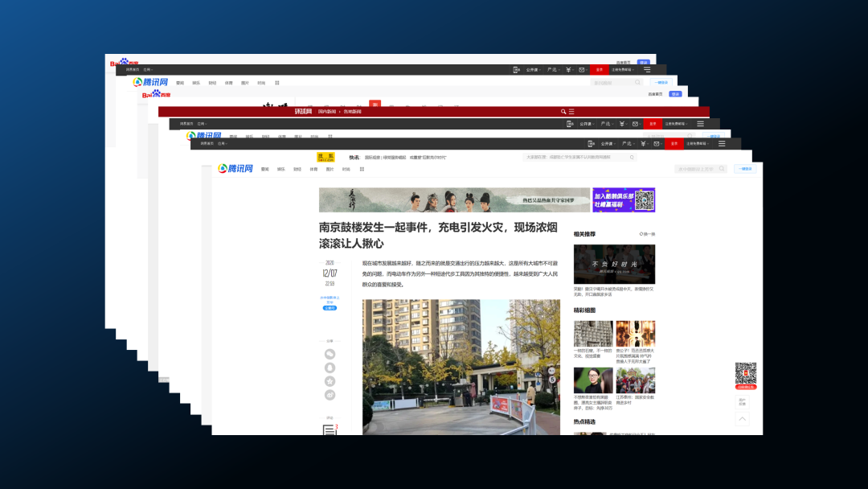Screen dimensions: 868x489
Task: Switch to the 体育 navigation tab
Action: pos(313,169)
